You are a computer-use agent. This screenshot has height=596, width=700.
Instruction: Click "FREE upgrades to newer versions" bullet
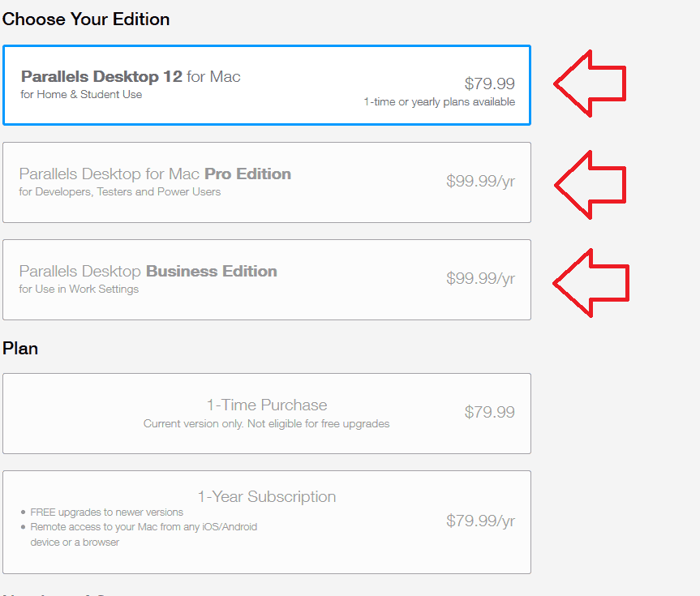coord(107,512)
